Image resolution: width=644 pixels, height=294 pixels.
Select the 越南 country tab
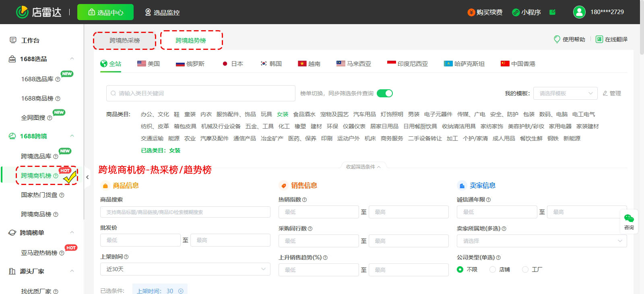click(x=309, y=64)
